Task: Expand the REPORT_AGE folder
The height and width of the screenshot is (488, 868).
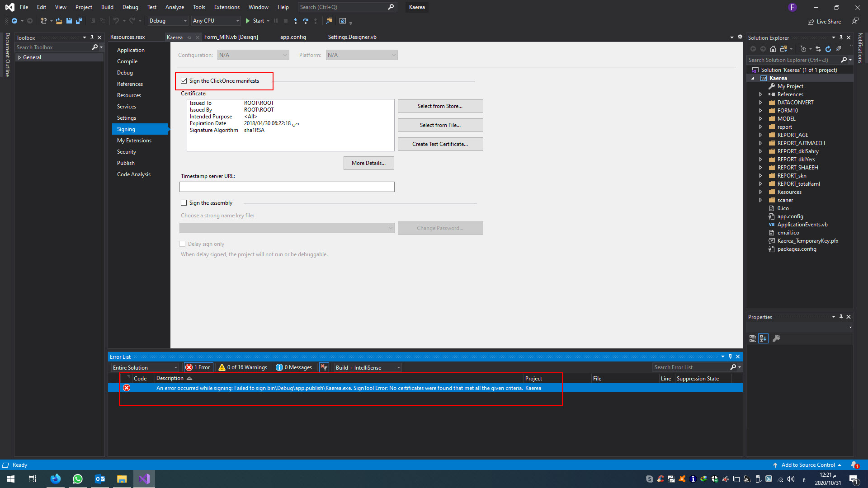Action: coord(761,135)
